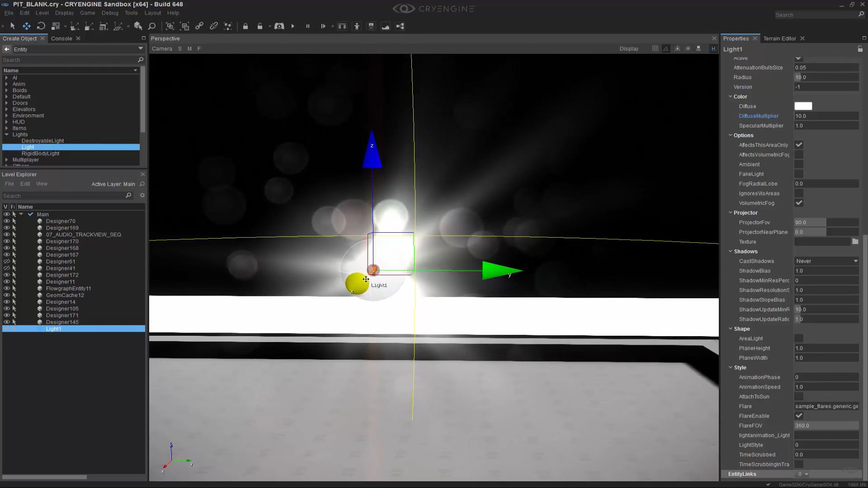The height and width of the screenshot is (488, 868).
Task: Open the terrain editor toolbar icon
Action: click(x=386, y=26)
